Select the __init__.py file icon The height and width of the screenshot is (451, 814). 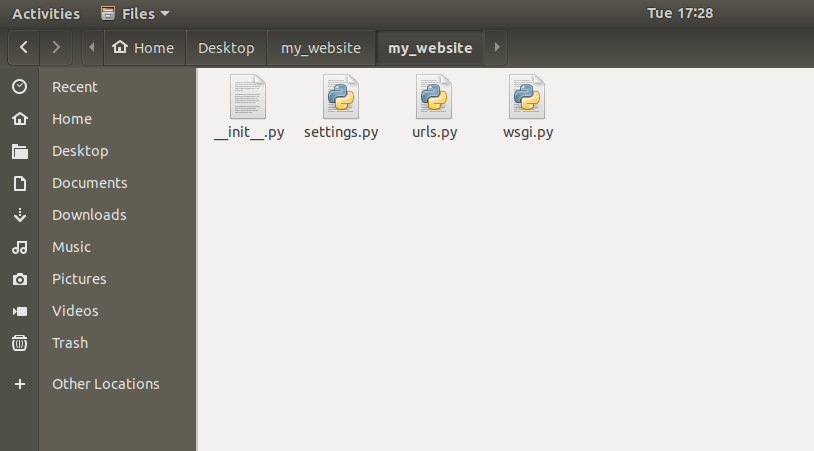(248, 97)
